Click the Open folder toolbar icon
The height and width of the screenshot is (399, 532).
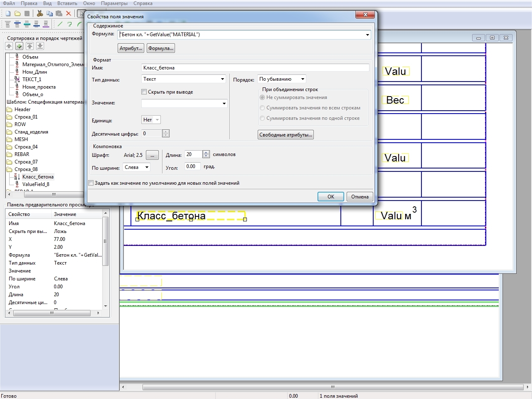[x=17, y=14]
